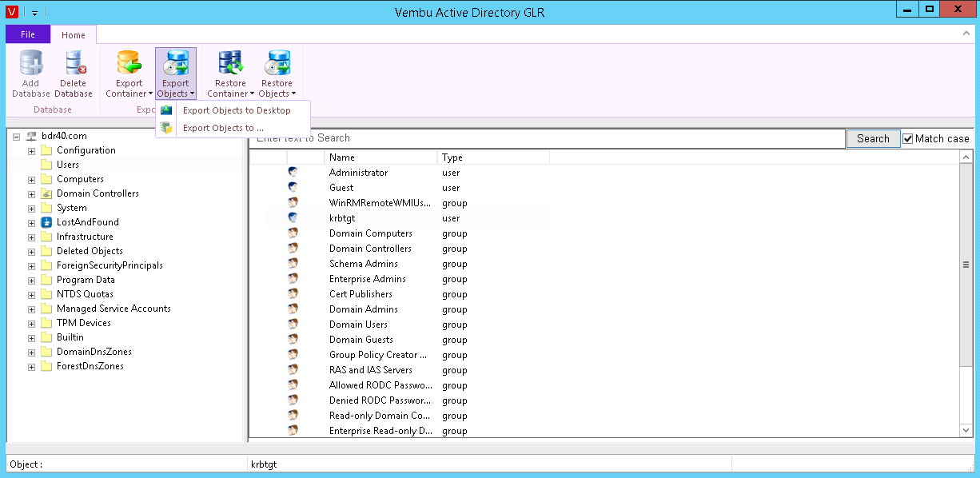Expand the Domain Controllers tree node

pyautogui.click(x=31, y=193)
